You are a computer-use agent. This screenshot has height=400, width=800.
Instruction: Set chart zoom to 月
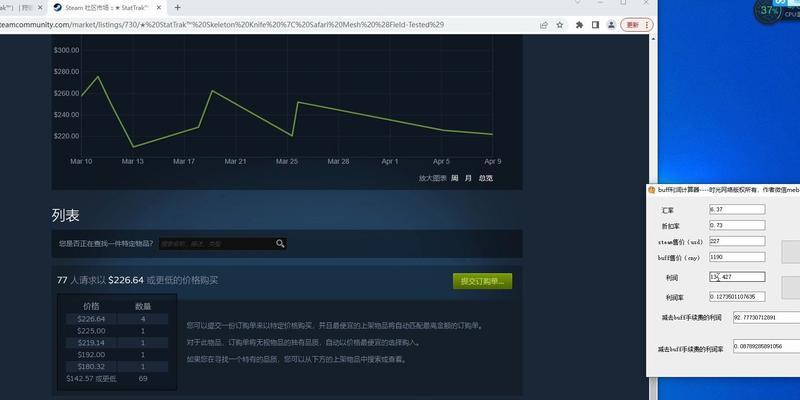468,178
